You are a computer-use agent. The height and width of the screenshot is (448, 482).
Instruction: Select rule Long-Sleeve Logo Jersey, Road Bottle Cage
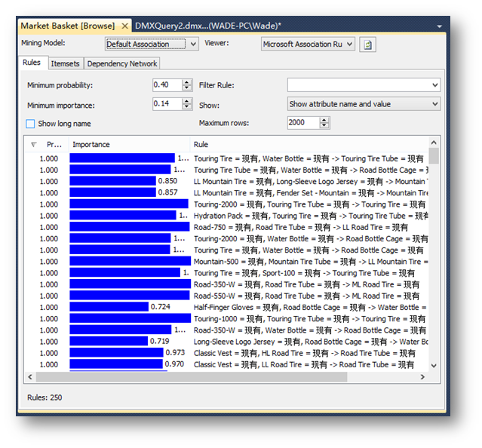[x=228, y=342]
